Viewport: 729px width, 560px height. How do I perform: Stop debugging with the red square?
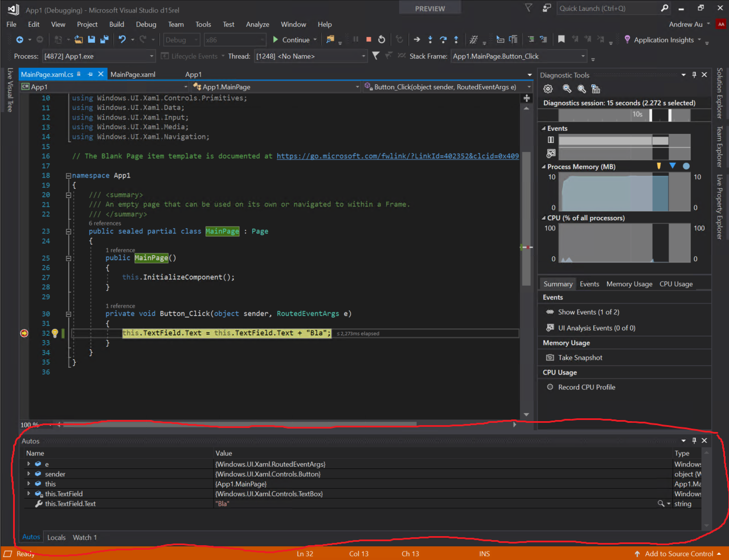click(x=368, y=39)
